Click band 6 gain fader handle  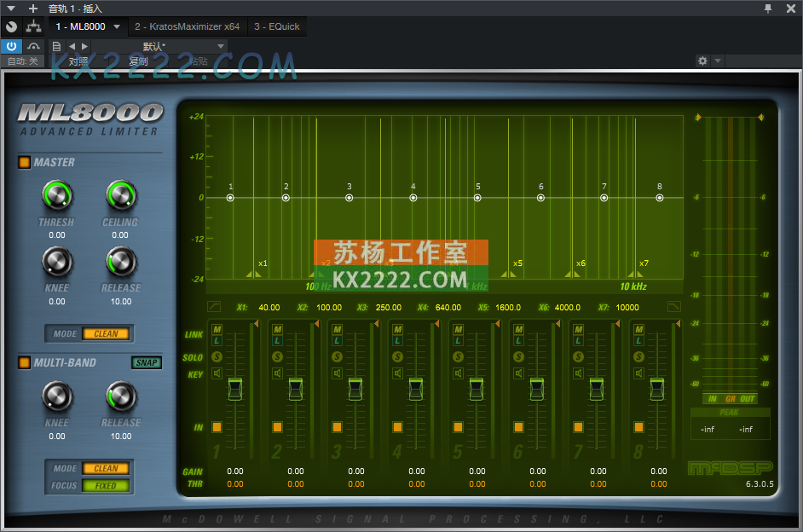(537, 389)
